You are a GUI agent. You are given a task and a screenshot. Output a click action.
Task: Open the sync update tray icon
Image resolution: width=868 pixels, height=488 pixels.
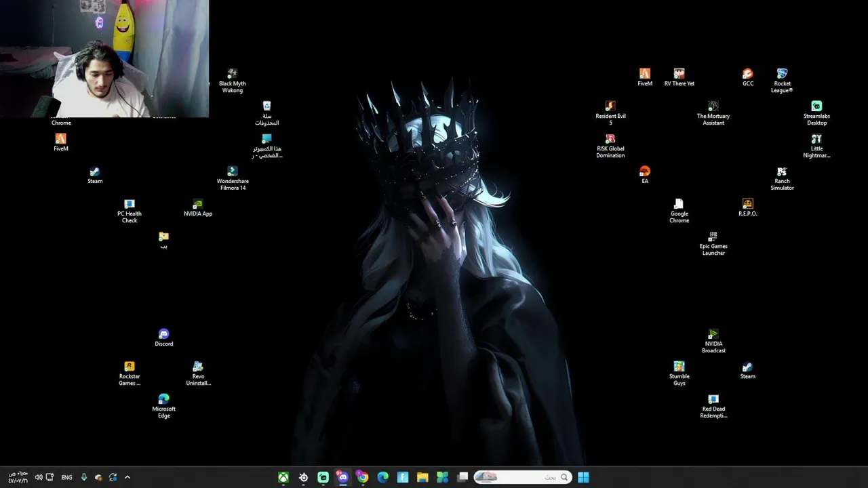click(x=113, y=477)
